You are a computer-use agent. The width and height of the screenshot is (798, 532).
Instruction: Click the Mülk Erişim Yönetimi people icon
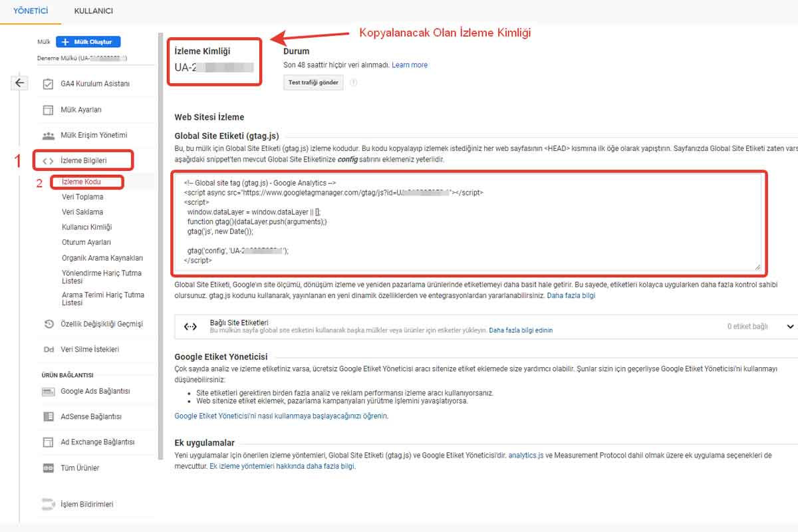click(48, 135)
